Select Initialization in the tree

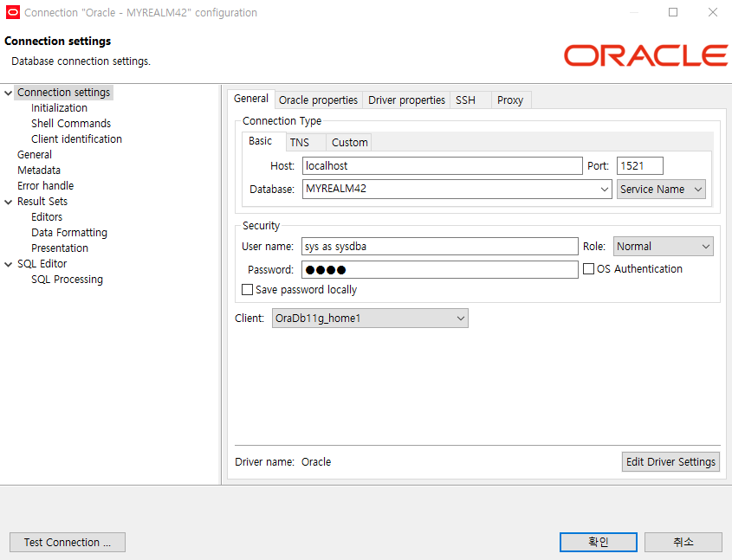tap(59, 108)
